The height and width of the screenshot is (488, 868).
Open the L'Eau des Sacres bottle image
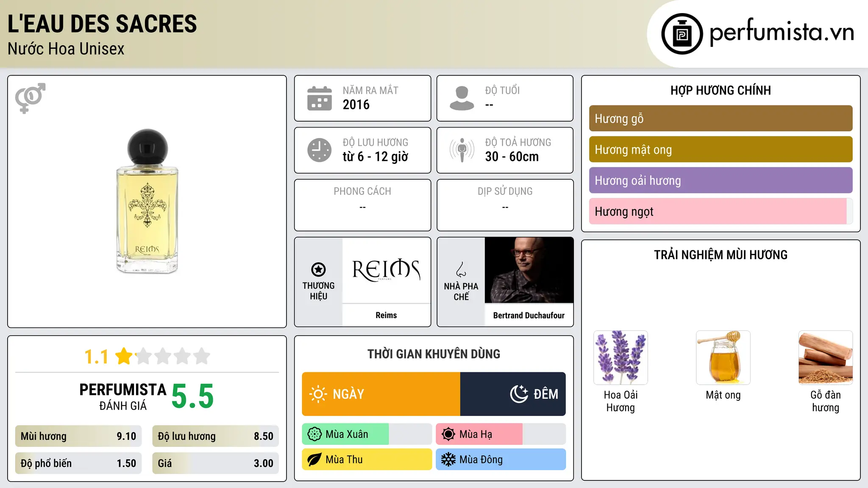click(147, 201)
